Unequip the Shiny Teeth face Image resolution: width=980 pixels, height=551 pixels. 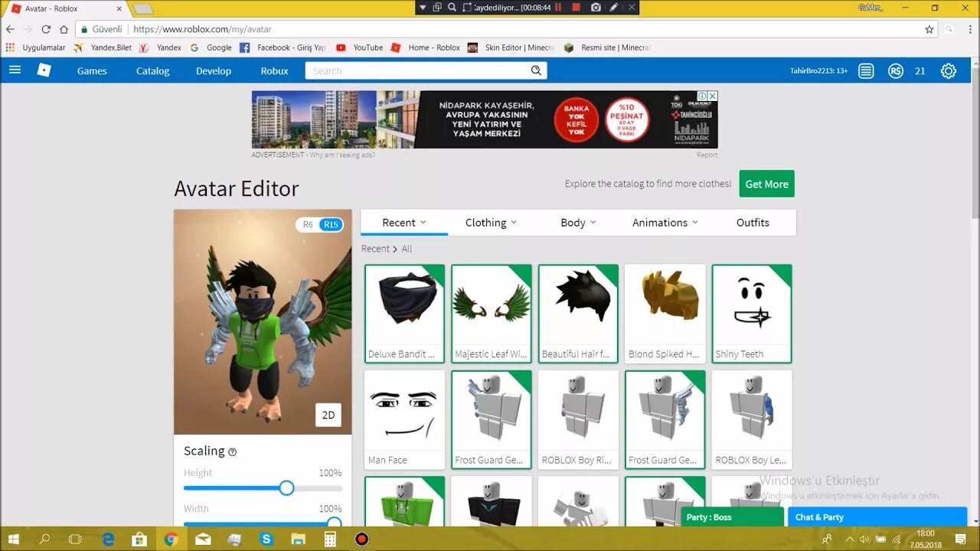click(x=752, y=314)
